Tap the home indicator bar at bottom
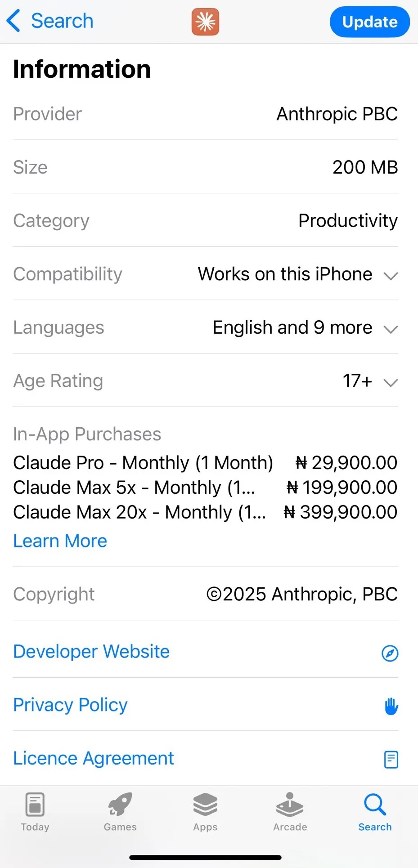This screenshot has width=418, height=868. tap(206, 858)
